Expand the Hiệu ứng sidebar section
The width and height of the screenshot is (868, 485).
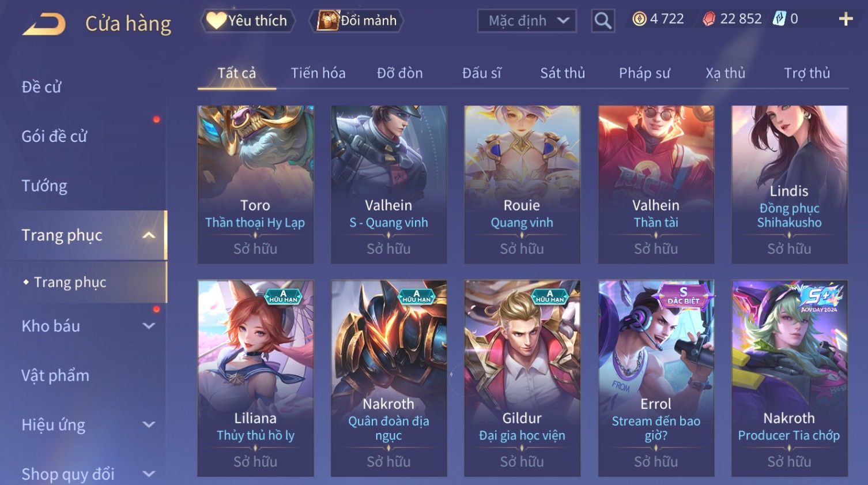point(149,425)
